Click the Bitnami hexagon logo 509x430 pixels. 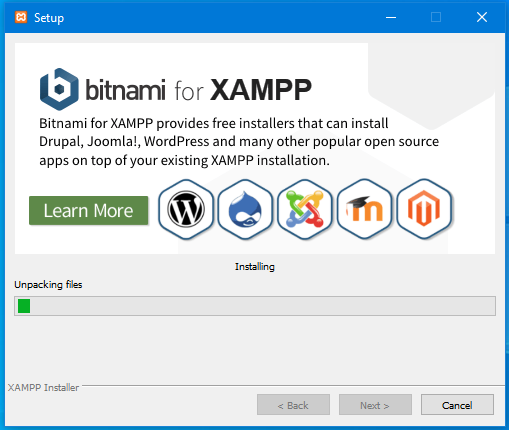tap(59, 89)
